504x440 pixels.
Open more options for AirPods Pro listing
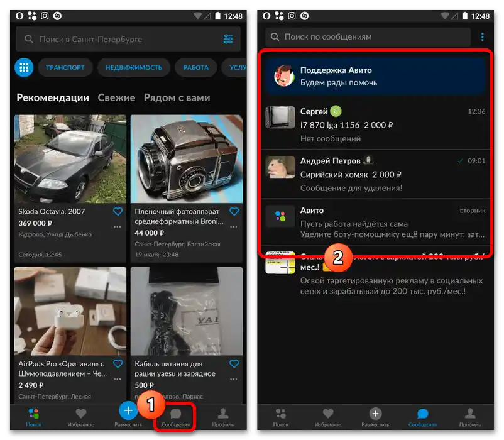pos(118,379)
